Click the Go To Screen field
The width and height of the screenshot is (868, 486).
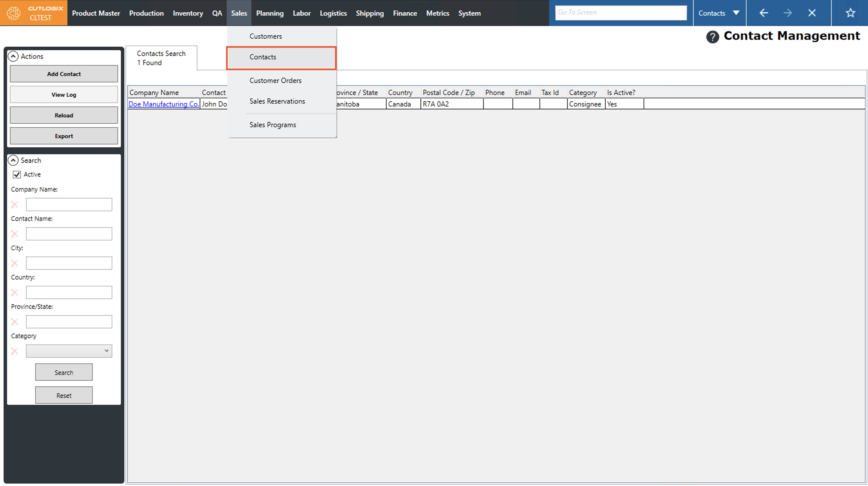click(620, 12)
